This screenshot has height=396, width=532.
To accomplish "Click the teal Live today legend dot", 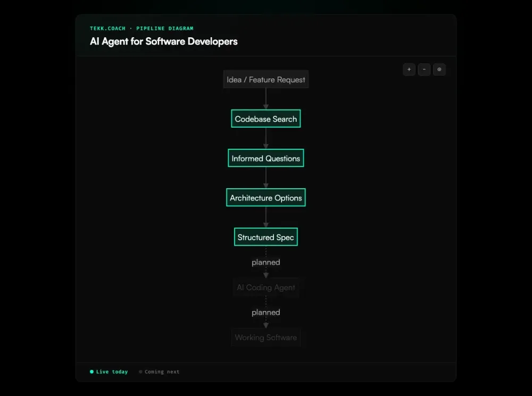I will click(x=91, y=372).
